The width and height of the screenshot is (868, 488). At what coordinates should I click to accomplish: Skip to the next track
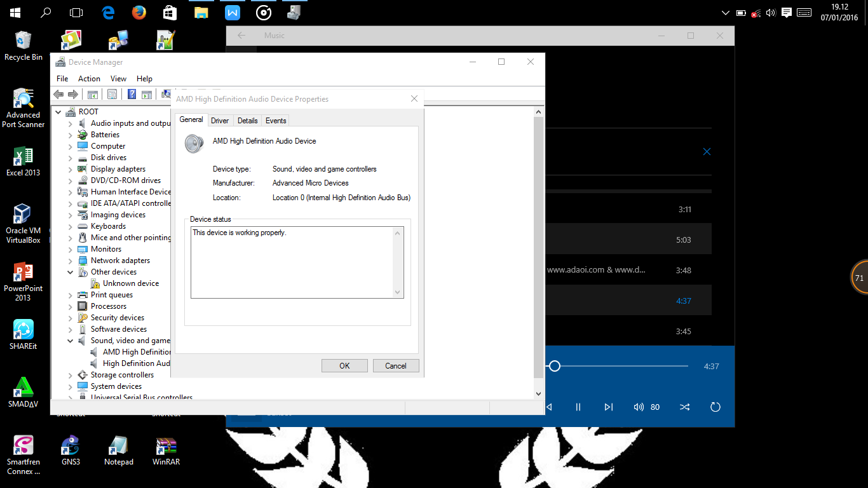click(608, 407)
